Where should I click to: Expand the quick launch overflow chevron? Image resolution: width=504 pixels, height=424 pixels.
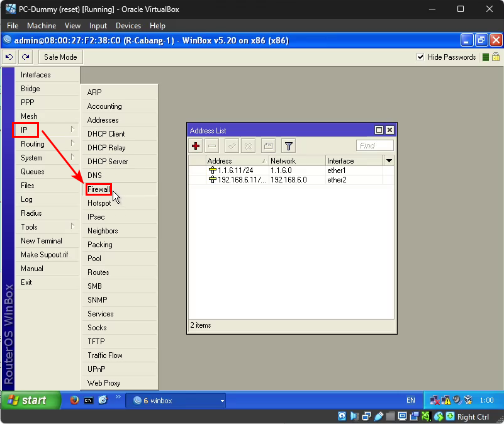click(118, 397)
